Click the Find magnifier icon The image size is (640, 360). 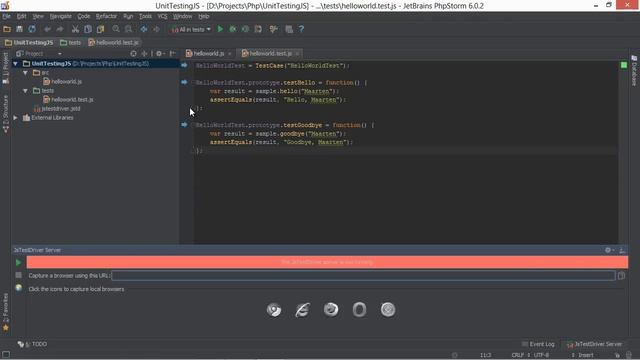coord(116,29)
